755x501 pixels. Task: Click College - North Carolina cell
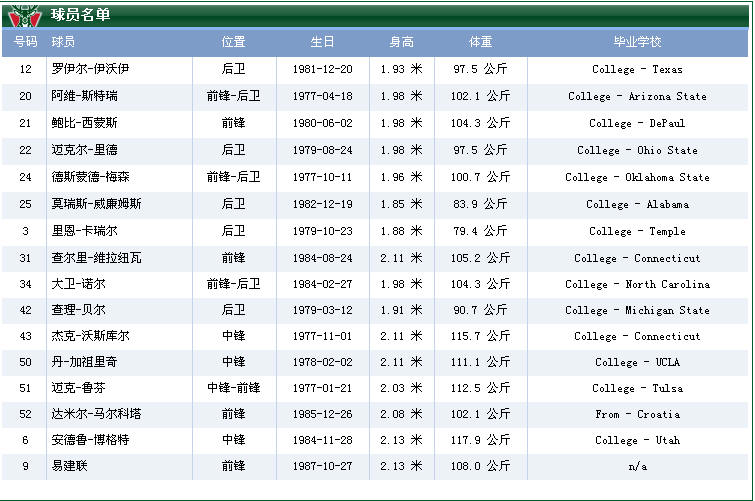click(638, 284)
